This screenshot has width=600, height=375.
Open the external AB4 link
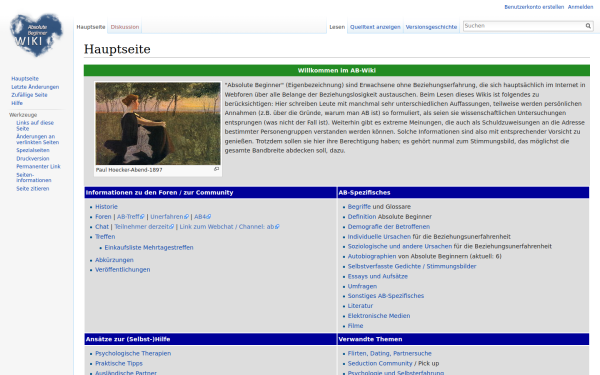pyautogui.click(x=202, y=217)
